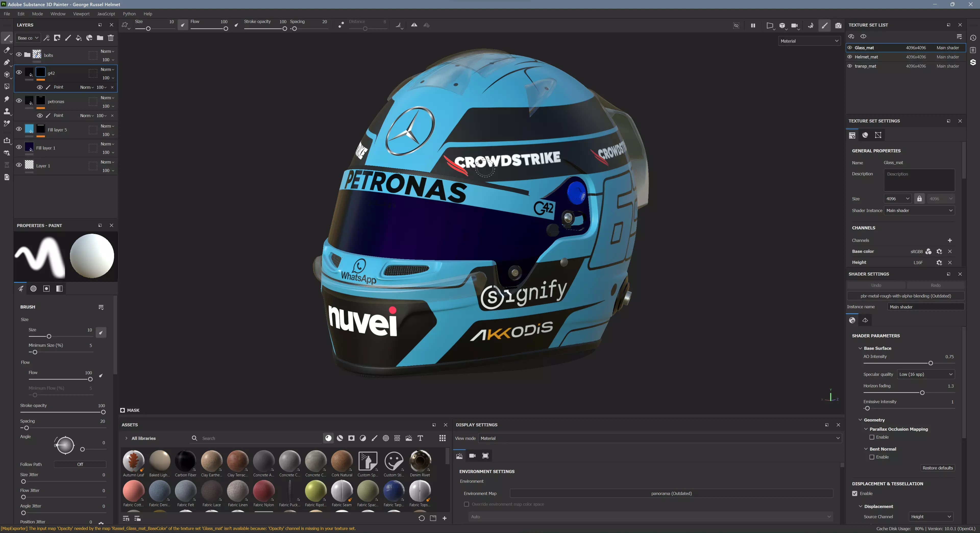Open the Log panel from right dock
The width and height of the screenshot is (980, 533).
coord(973,50)
